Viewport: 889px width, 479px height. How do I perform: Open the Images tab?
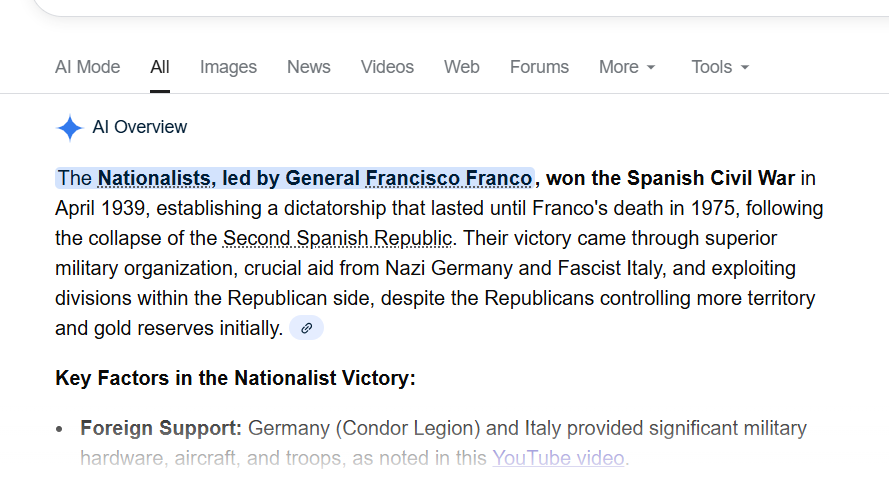click(228, 67)
